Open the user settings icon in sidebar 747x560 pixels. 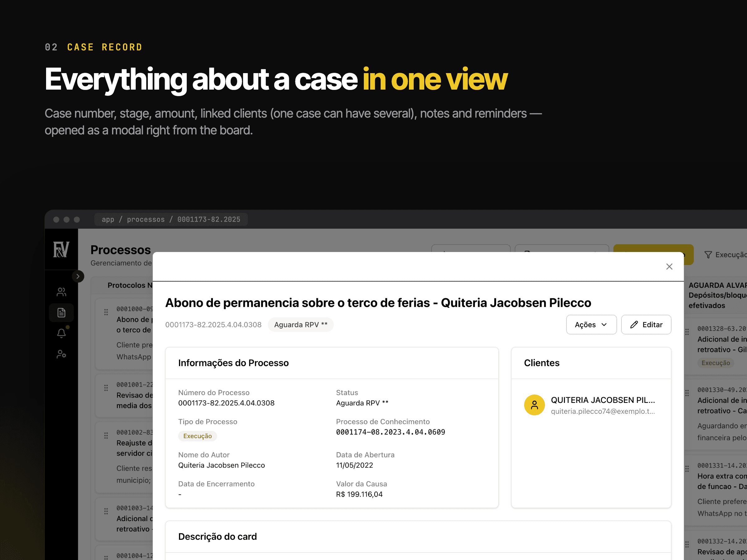61,354
